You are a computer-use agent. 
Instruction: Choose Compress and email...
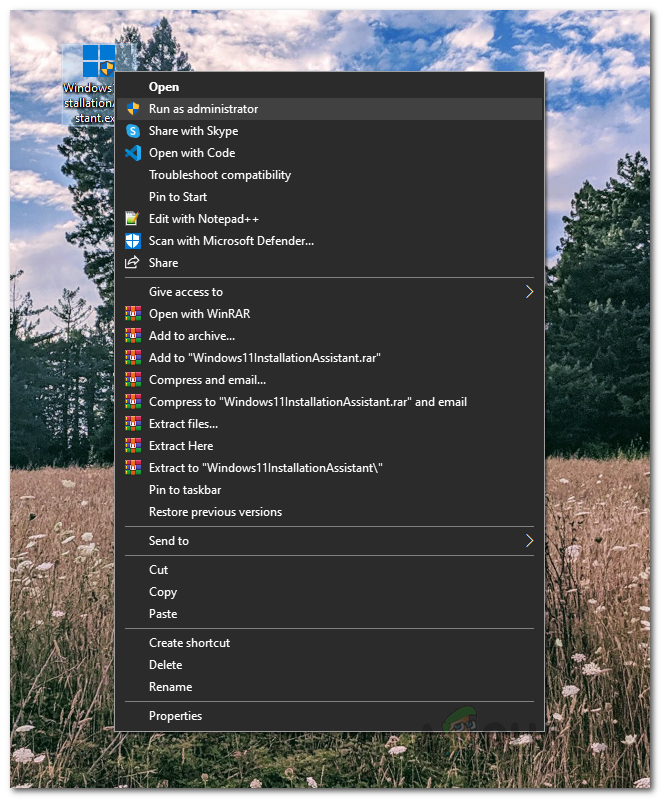point(329,380)
